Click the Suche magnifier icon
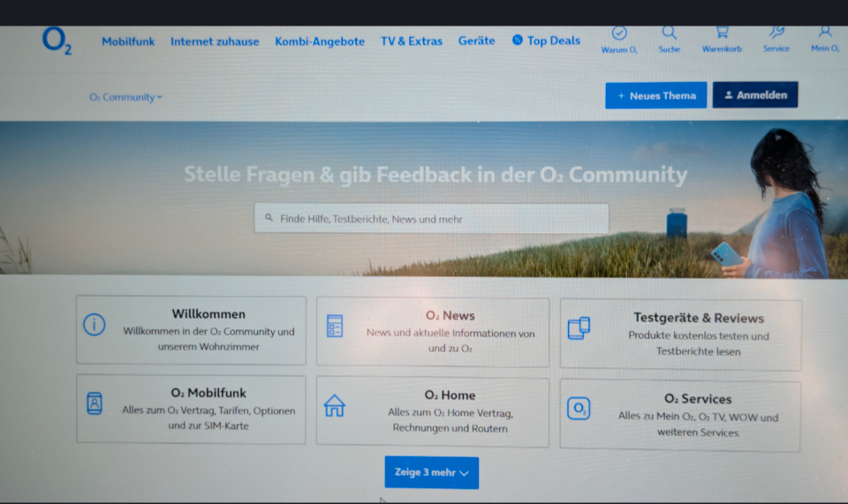The height and width of the screenshot is (504, 848). coord(669,33)
